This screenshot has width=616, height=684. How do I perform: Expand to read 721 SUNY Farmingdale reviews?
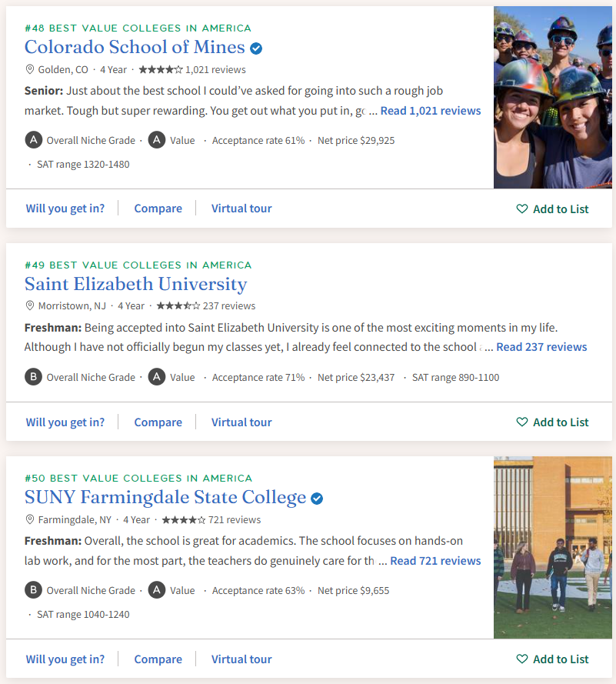pyautogui.click(x=435, y=561)
